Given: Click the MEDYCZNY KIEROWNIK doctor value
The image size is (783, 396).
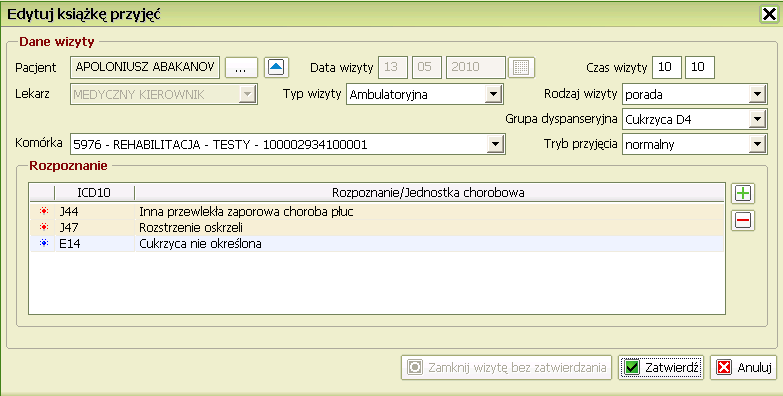Looking at the screenshot, I should point(139,94).
